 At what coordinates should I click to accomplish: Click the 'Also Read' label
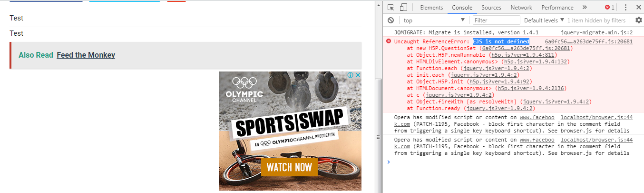tap(36, 55)
